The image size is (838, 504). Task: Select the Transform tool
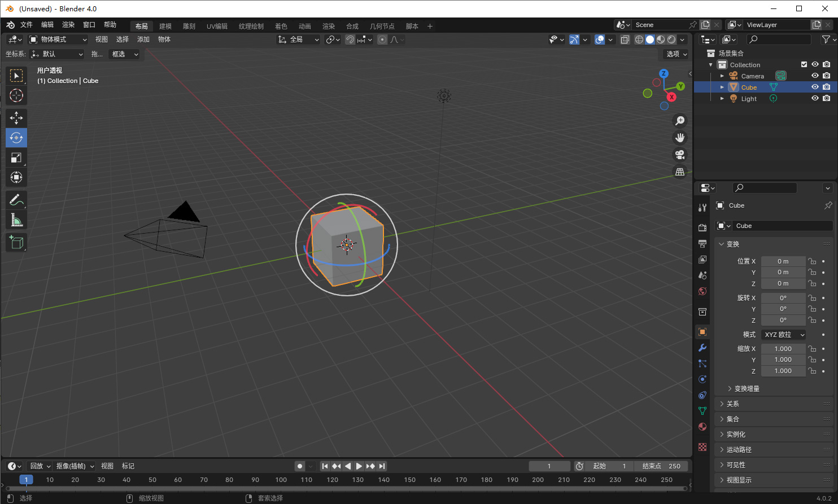[x=16, y=177]
